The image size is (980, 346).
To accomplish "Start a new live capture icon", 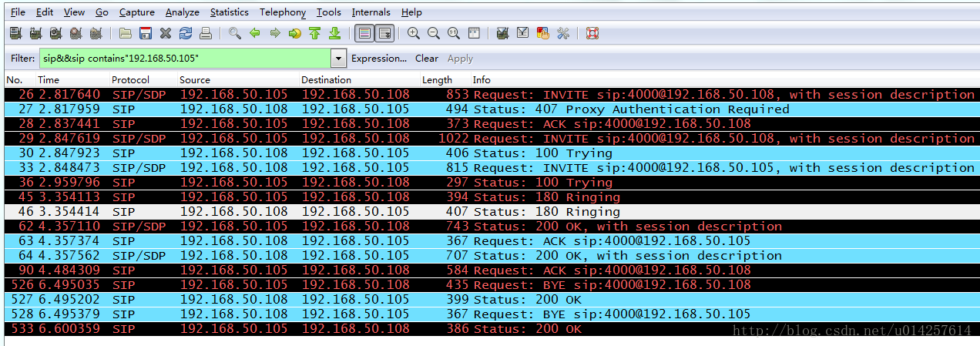I will pos(55,33).
